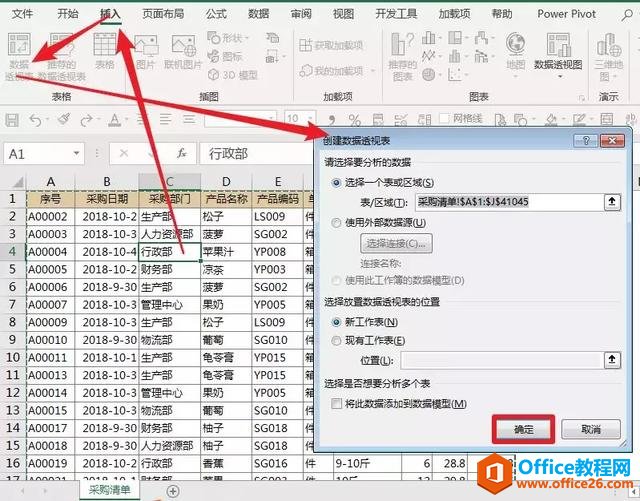
Task: Click the PivotChart (数据透视图) icon
Action: point(558,45)
